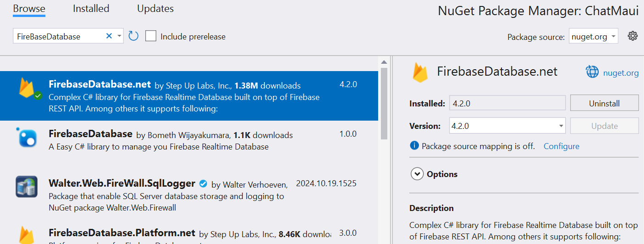Expand the Options section

pos(417,174)
